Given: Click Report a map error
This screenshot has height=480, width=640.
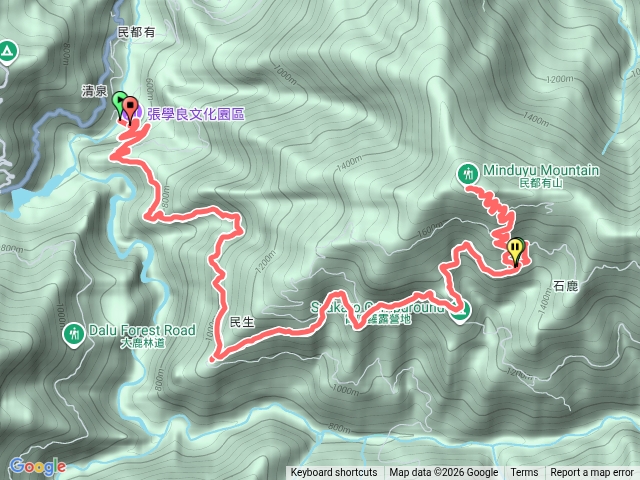Looking at the screenshot, I should click(591, 473).
